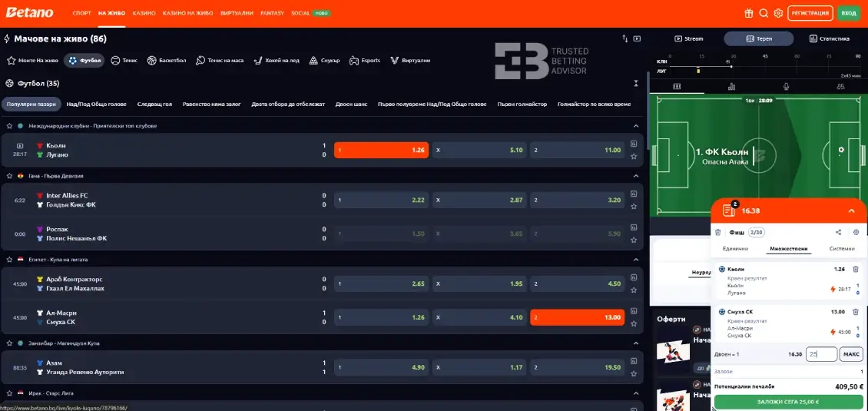Deselect Смуха СК odds 13.00

[576, 317]
